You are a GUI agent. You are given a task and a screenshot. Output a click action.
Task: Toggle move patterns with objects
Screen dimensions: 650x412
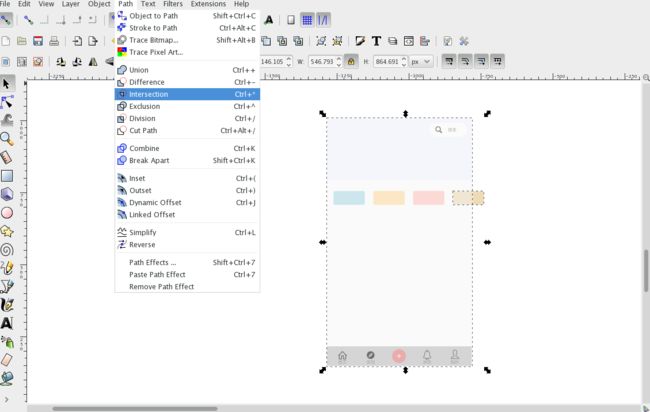(x=497, y=62)
